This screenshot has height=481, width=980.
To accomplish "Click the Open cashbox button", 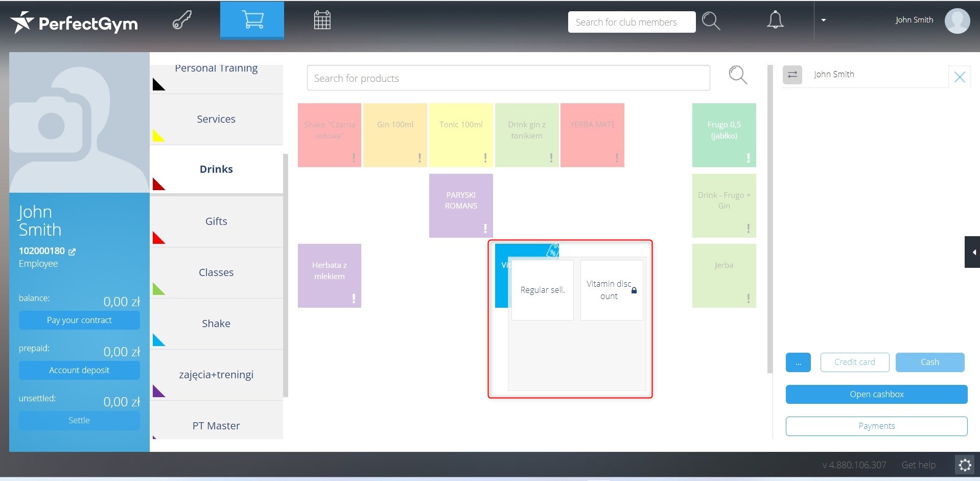I will click(876, 394).
